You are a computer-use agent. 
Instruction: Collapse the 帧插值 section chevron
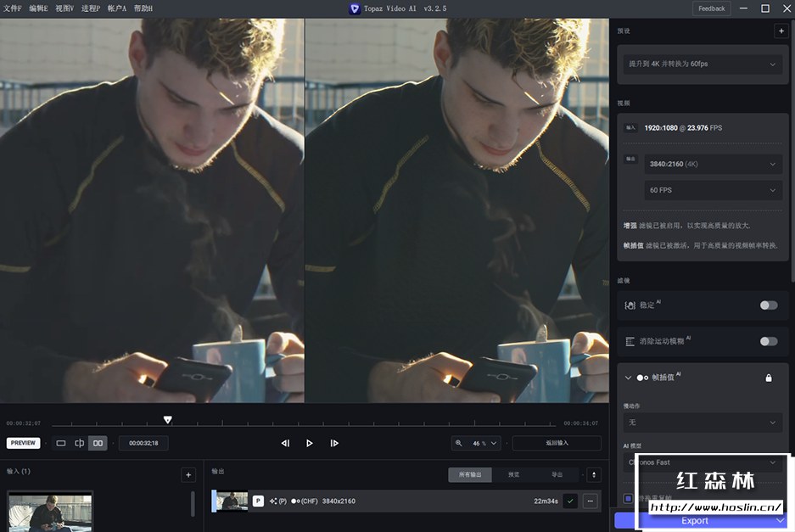point(628,378)
